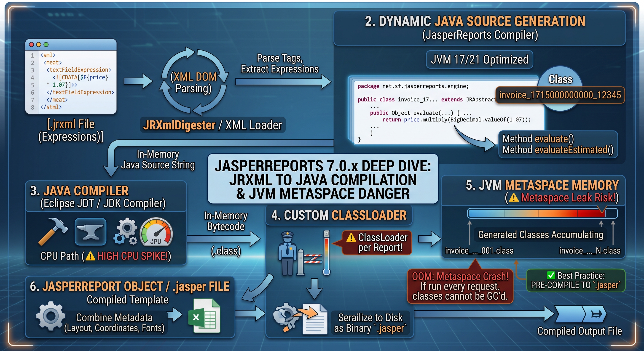Click the green dot on the jrxml code window
The image size is (644, 351).
[46, 45]
